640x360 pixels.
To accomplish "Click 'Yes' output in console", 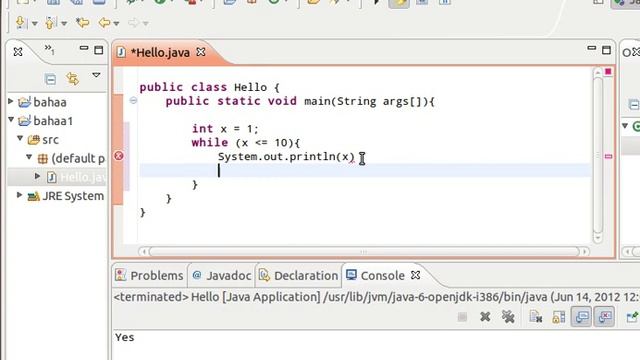I will pyautogui.click(x=124, y=337).
